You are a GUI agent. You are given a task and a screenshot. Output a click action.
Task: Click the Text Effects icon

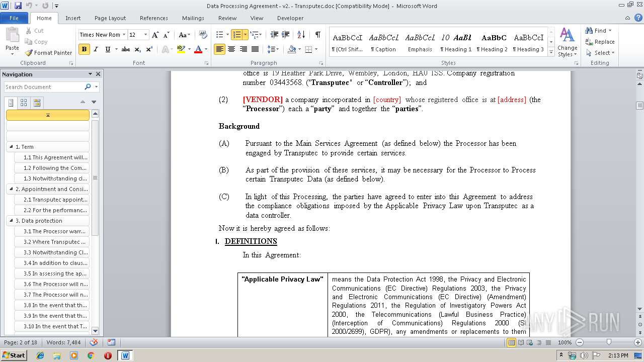click(165, 49)
